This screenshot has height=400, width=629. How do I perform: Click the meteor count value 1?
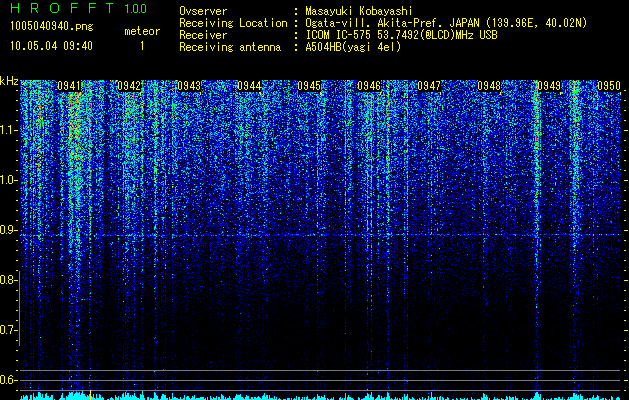click(x=142, y=46)
